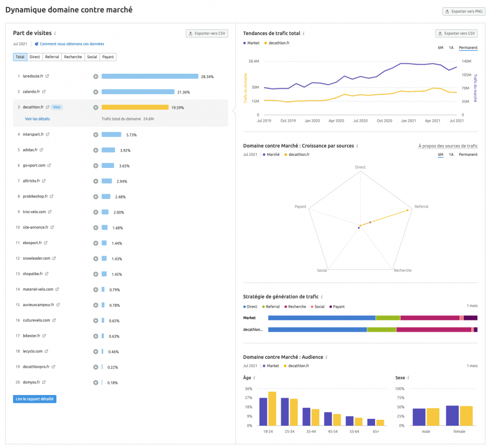Click info icon beside Stratégie de génération de trafic
Viewport: 490px width, 448px height.
(x=322, y=297)
